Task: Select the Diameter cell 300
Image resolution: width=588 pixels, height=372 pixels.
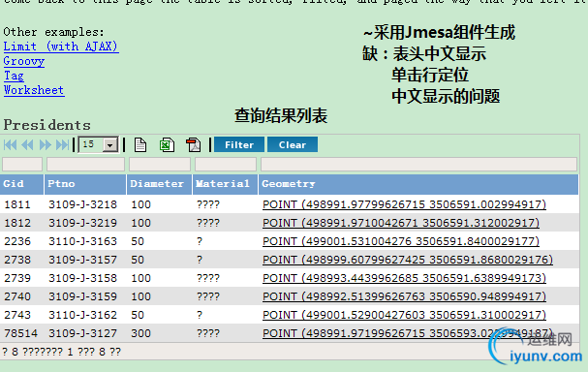Action: (x=141, y=333)
